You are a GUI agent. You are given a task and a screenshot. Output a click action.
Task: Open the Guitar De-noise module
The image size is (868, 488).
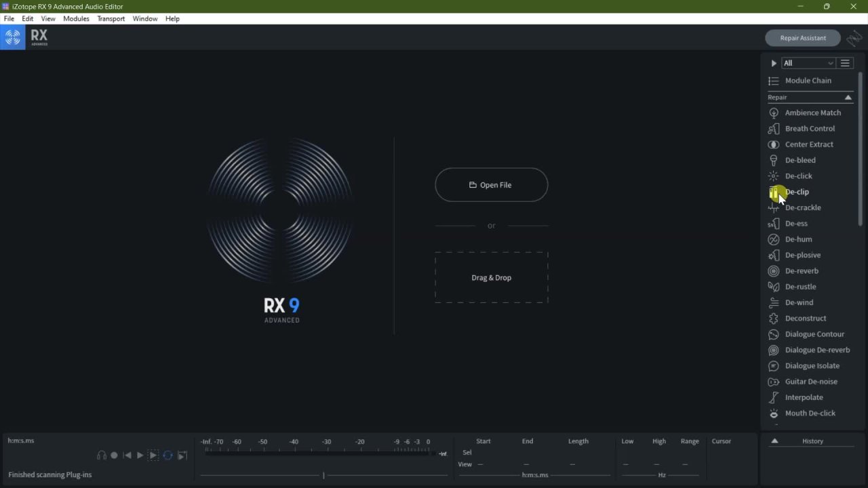pyautogui.click(x=811, y=382)
